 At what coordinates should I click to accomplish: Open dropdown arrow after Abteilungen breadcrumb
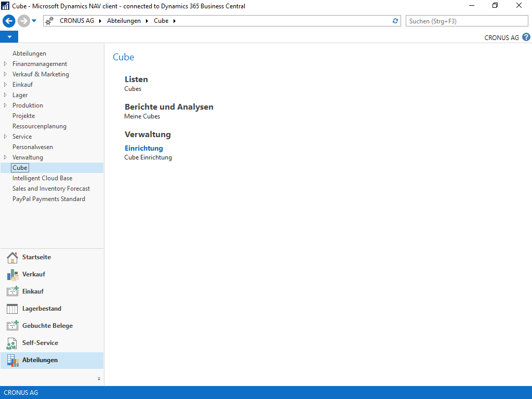tap(147, 21)
